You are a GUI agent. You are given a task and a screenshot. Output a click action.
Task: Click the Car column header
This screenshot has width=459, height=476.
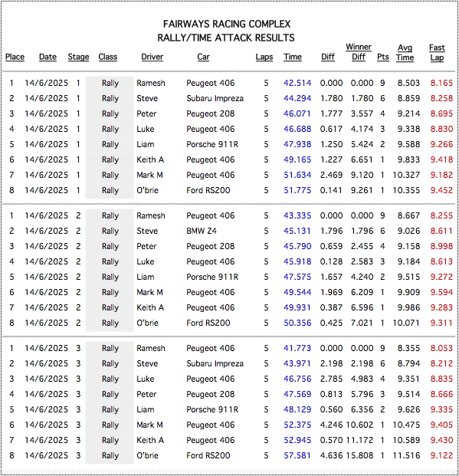click(x=203, y=57)
